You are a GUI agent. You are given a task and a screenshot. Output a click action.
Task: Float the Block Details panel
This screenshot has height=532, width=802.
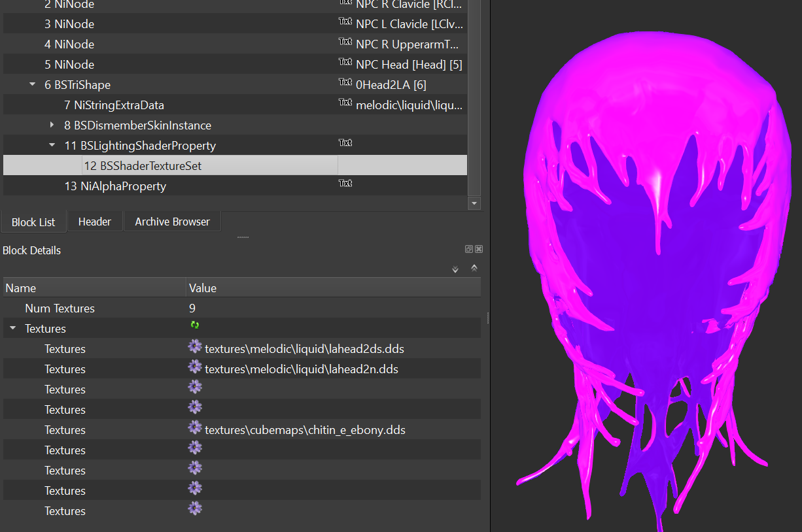469,249
